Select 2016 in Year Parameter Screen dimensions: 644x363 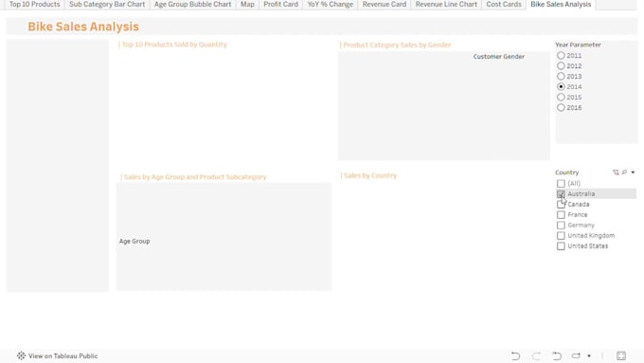point(561,107)
